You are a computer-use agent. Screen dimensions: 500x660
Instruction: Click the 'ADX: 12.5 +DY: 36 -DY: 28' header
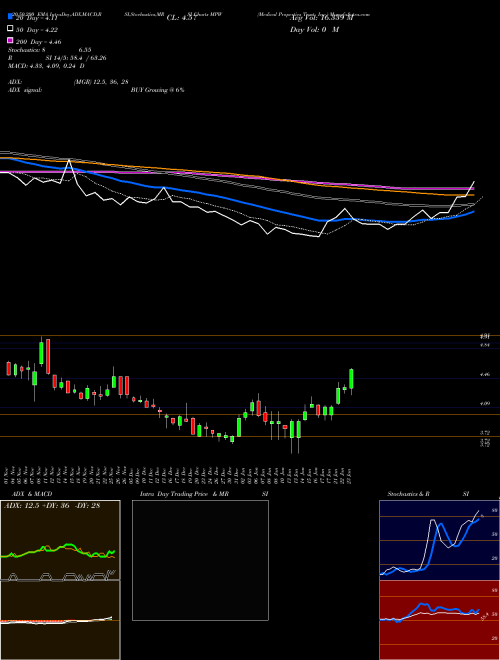tap(52, 506)
